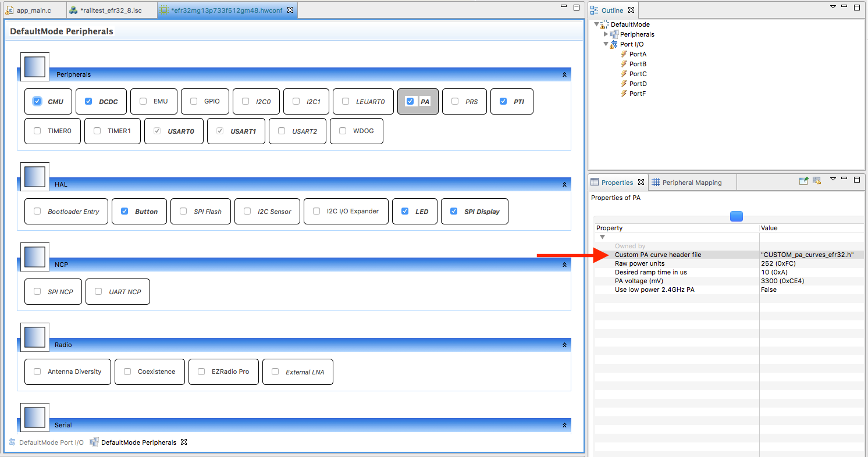
Task: Expand the Peripherals node in Outline
Action: pyautogui.click(x=606, y=34)
